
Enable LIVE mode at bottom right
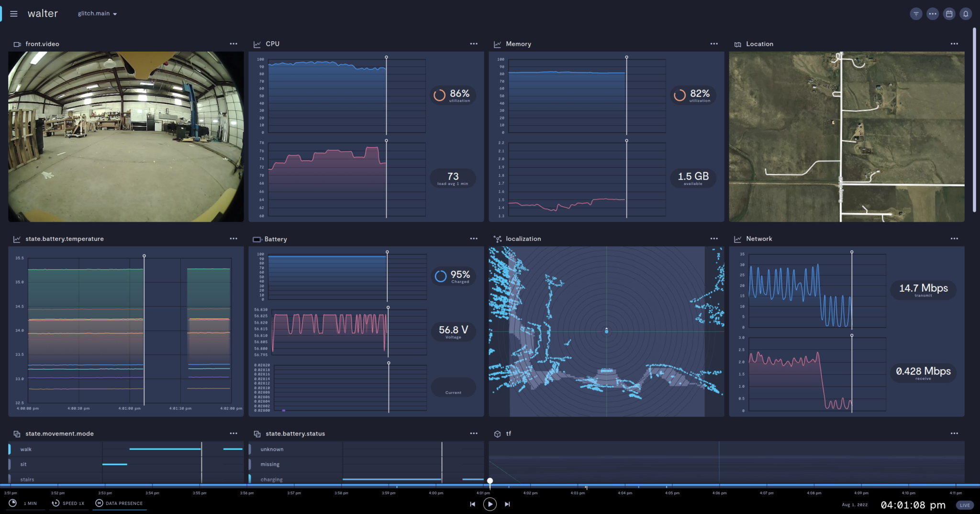coord(965,505)
